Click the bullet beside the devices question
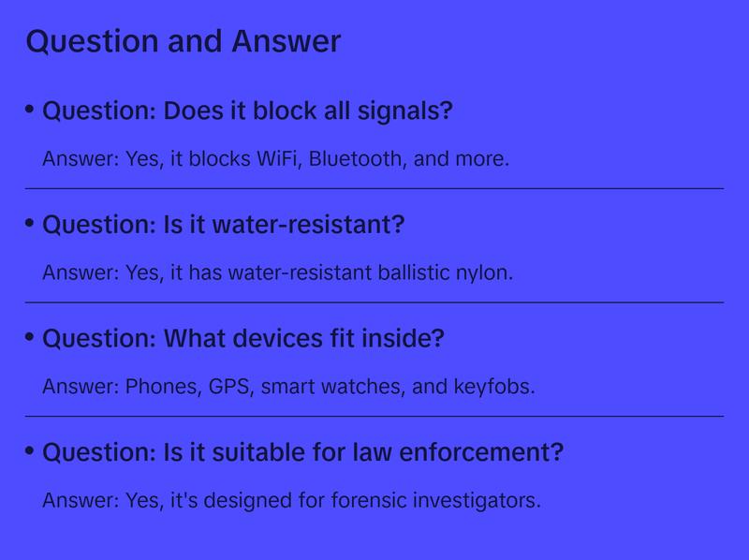The width and height of the screenshot is (749, 560). tap(30, 337)
